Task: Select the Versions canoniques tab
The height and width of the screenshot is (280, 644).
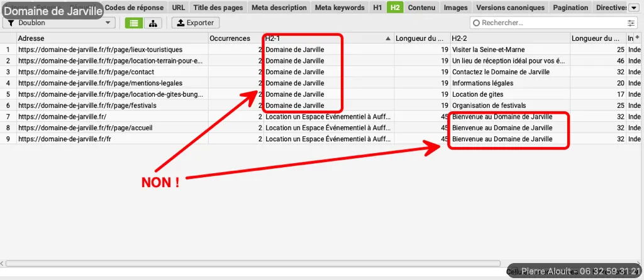Action: coord(510,8)
